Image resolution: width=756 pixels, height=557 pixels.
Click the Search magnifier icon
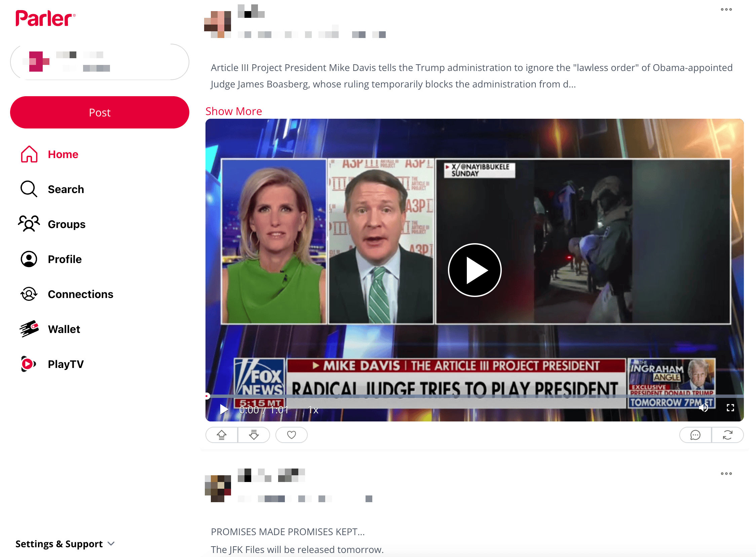pos(29,189)
